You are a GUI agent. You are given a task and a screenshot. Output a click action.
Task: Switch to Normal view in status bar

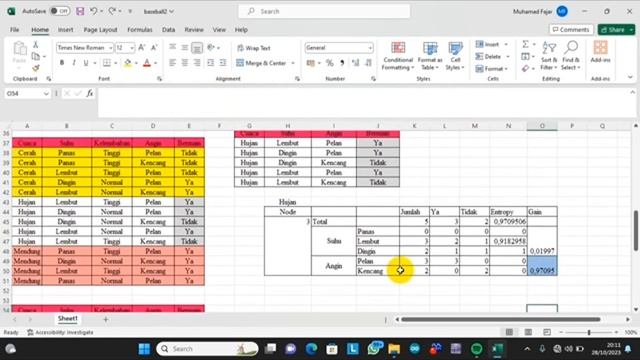coord(509,332)
